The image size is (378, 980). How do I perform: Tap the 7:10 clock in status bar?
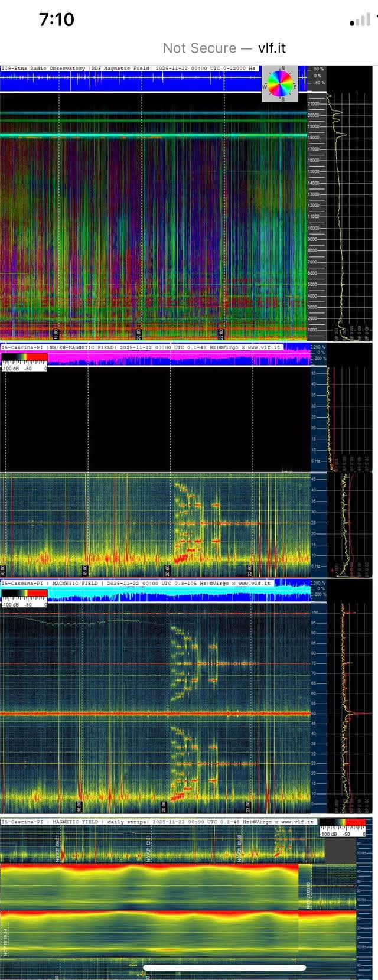57,20
